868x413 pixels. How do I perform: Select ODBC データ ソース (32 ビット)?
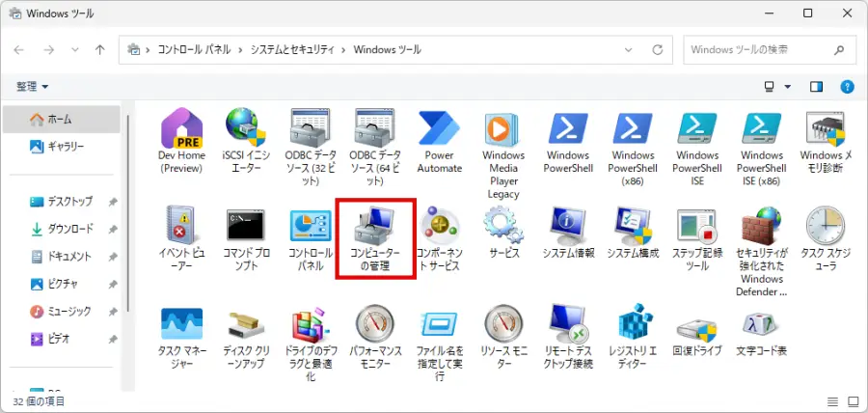click(310, 128)
